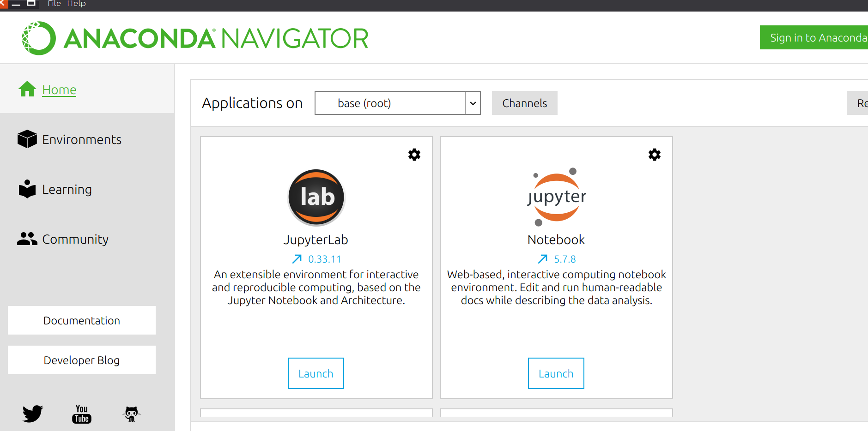
Task: Click the JupyterLab version arrow icon
Action: tap(297, 259)
